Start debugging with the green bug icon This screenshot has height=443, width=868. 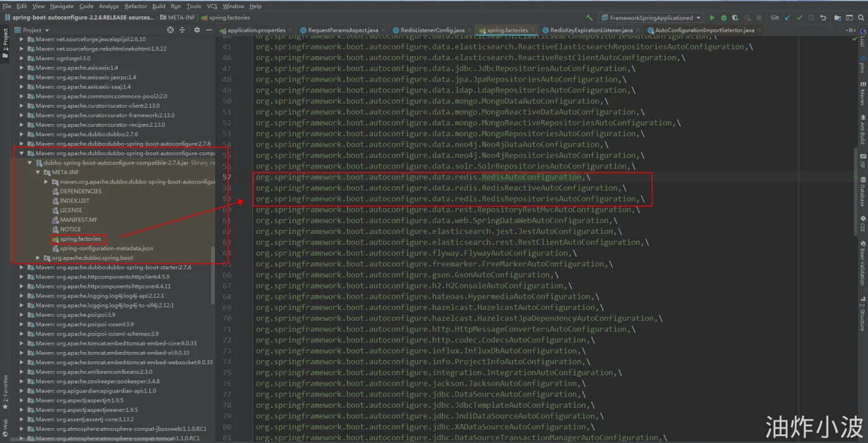coord(724,17)
